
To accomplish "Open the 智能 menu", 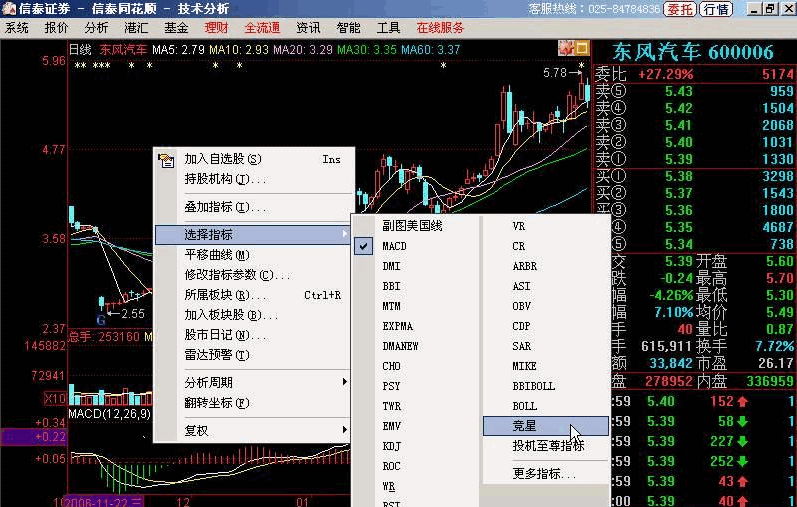I will 348,28.
